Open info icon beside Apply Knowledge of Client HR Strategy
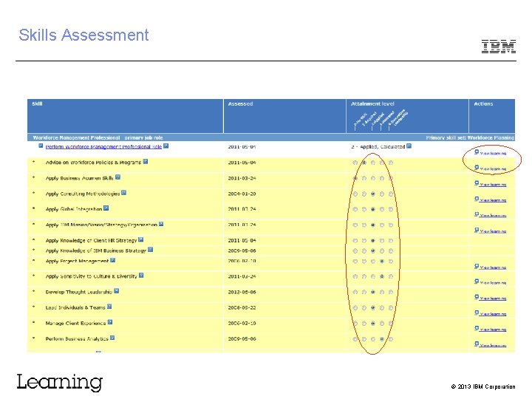The image size is (532, 399). pos(141,239)
